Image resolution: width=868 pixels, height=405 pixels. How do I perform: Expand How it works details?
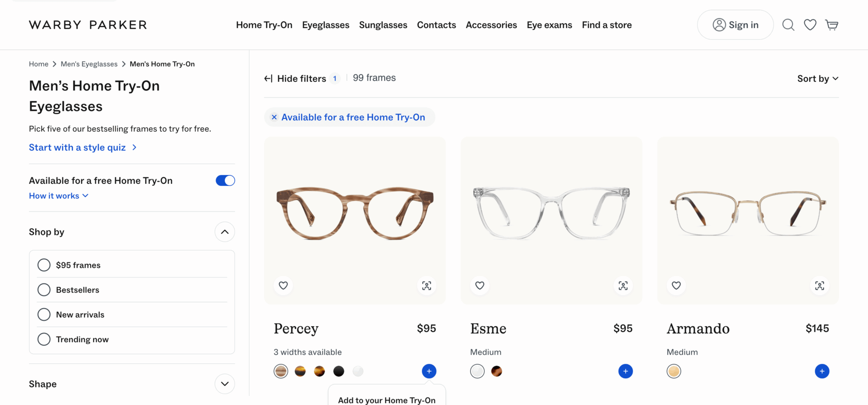59,196
